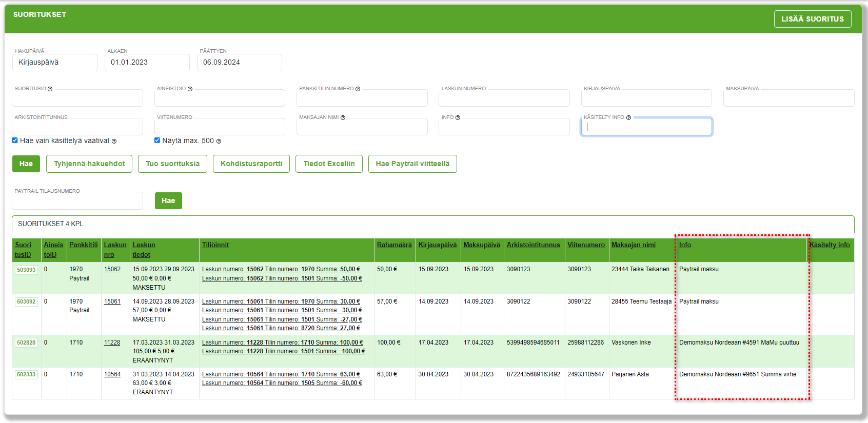Sort by Tiliöinnit column header

[x=215, y=245]
